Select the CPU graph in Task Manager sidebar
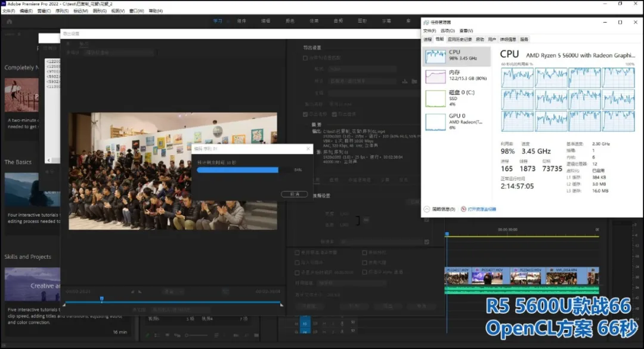This screenshot has width=644, height=349. click(x=435, y=56)
